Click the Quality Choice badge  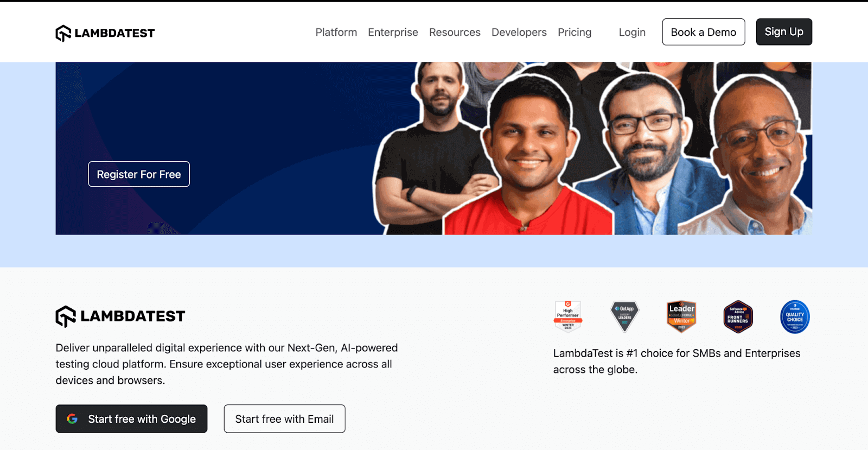pyautogui.click(x=795, y=316)
